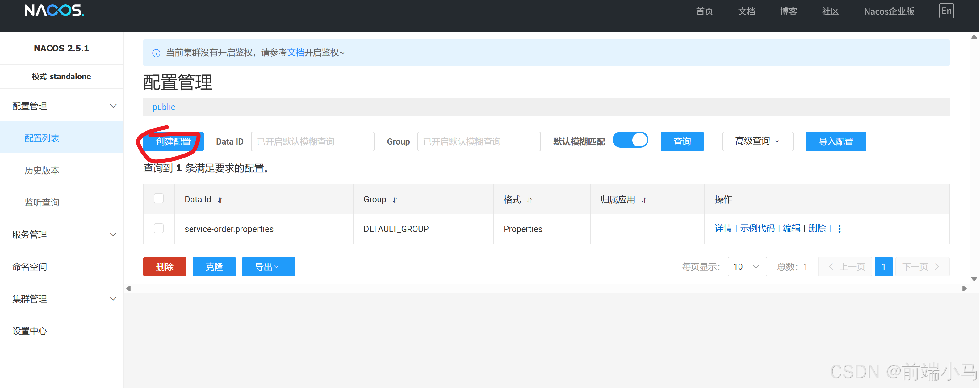Open 博客 in the top navigation
The image size is (980, 388).
point(788,11)
